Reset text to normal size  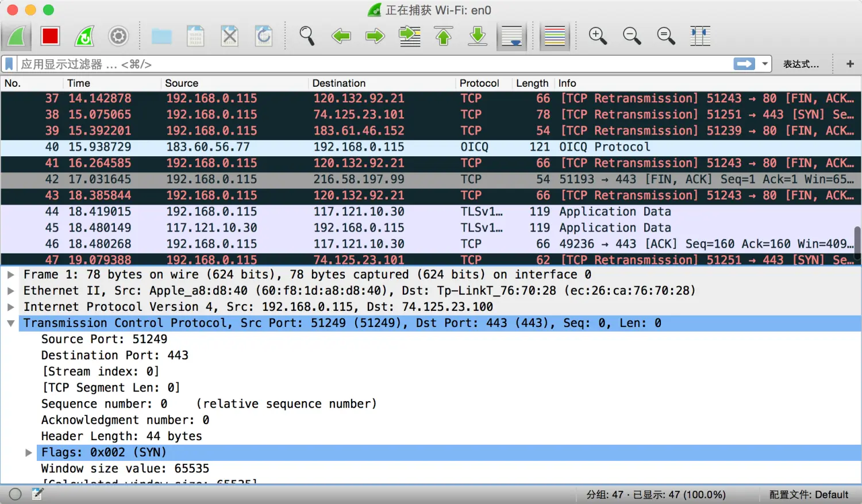pos(665,36)
